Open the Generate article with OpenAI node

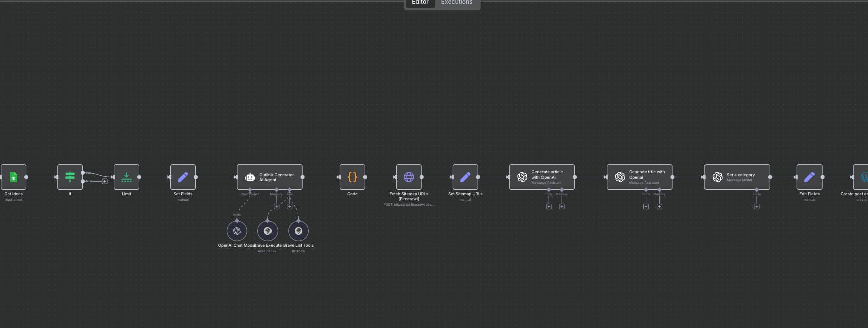541,177
